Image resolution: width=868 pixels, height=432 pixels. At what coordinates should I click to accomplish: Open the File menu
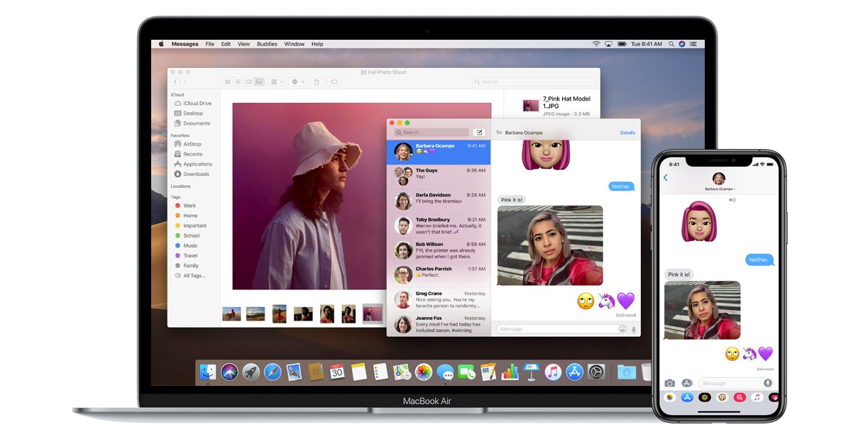(210, 44)
